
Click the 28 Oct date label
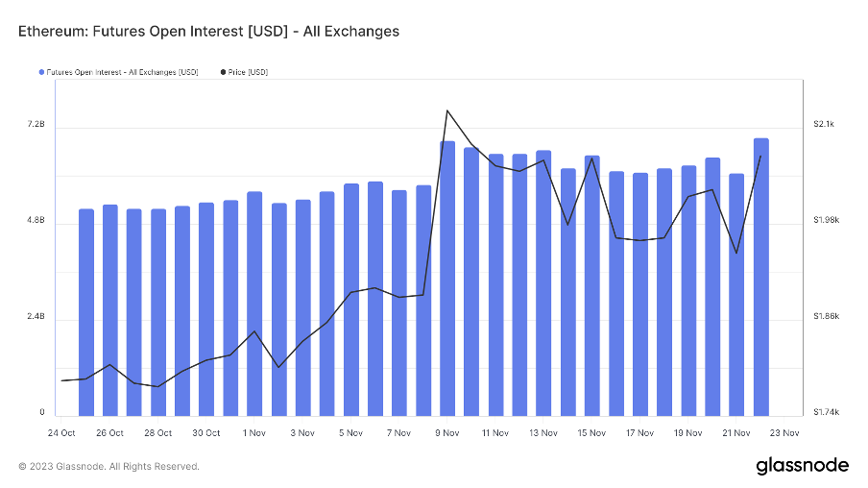coord(158,433)
